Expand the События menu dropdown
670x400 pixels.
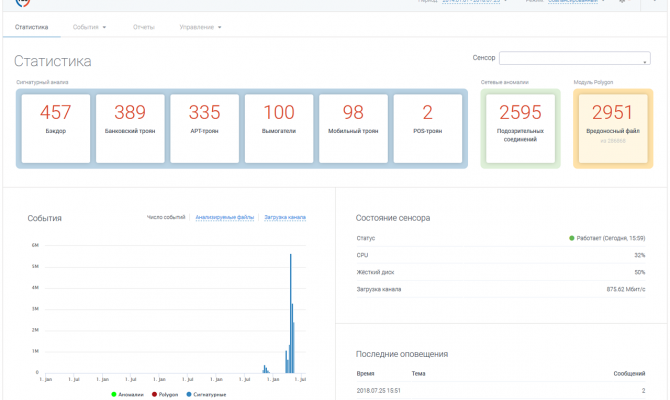(90, 26)
